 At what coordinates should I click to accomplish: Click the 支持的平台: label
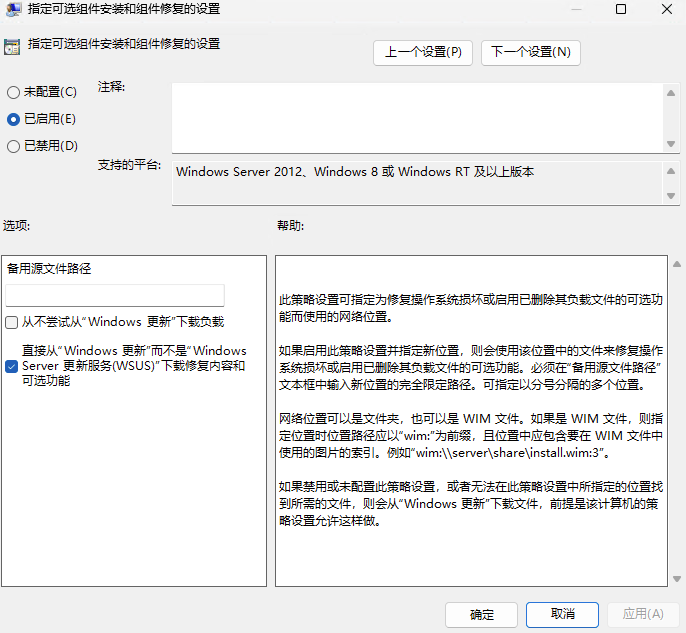pyautogui.click(x=130, y=165)
